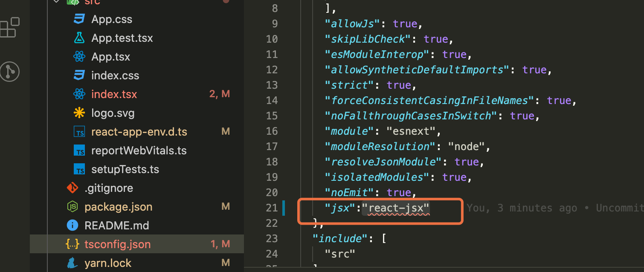Screen dimensions: 644x272
Task: Click the flask icon beside App.test.tsx
Action: (x=79, y=38)
